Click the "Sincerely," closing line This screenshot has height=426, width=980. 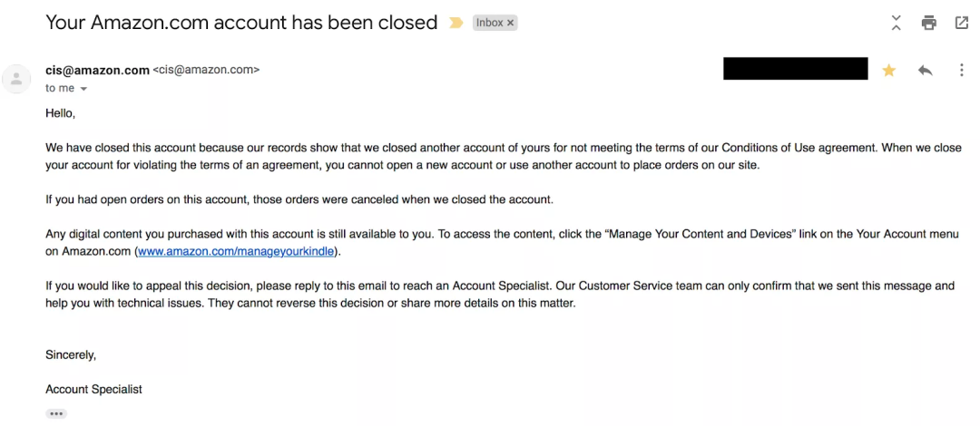point(71,354)
